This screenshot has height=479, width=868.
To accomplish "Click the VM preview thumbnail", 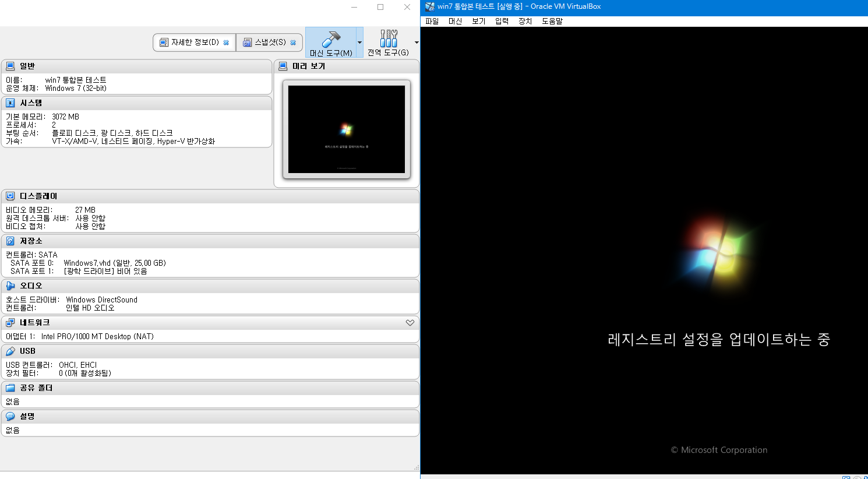I will coord(347,129).
